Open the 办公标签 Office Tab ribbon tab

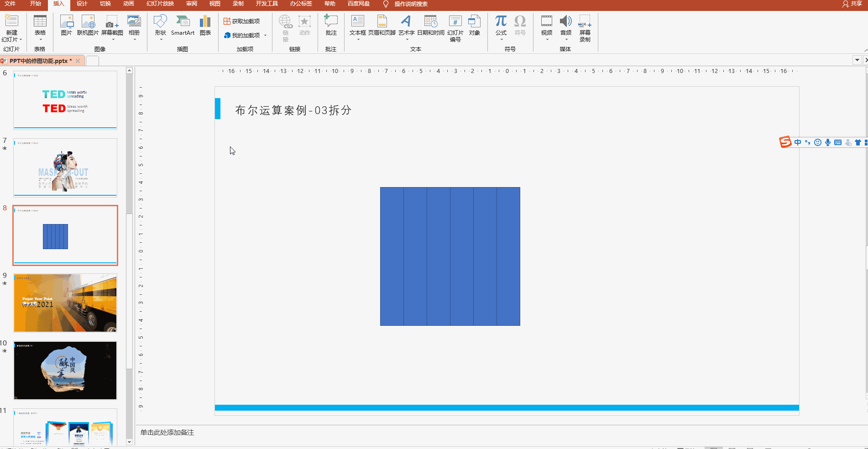[x=301, y=4]
